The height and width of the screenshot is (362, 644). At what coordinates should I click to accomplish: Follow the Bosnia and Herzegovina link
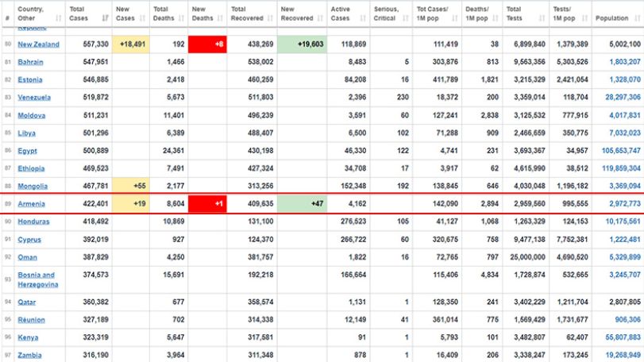(38, 279)
